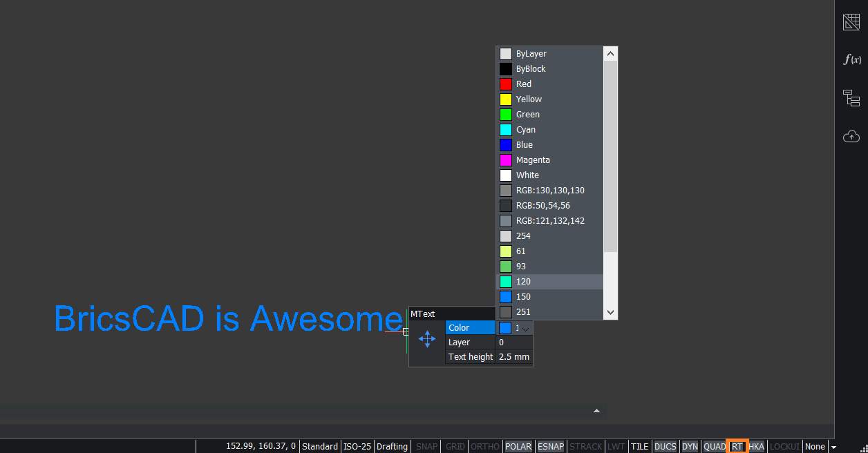The width and height of the screenshot is (868, 453).
Task: Select RGB:121,132,142 color entry
Action: 550,221
